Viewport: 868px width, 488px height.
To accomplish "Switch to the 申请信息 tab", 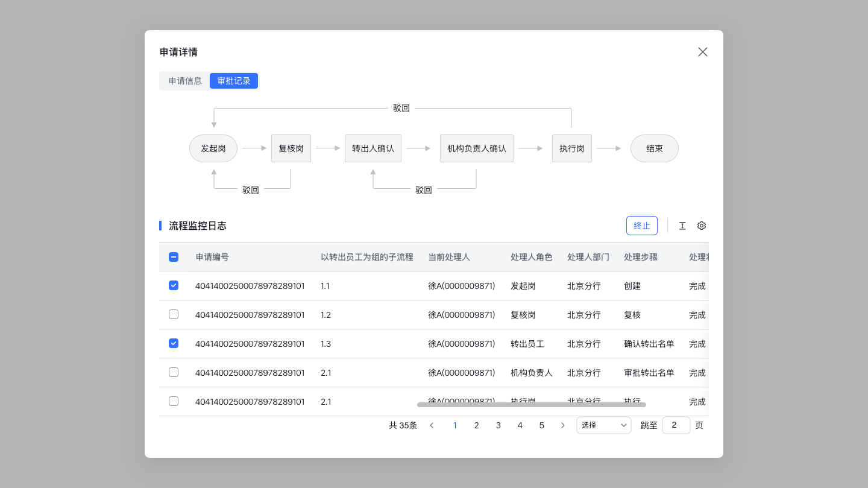I will pos(185,81).
